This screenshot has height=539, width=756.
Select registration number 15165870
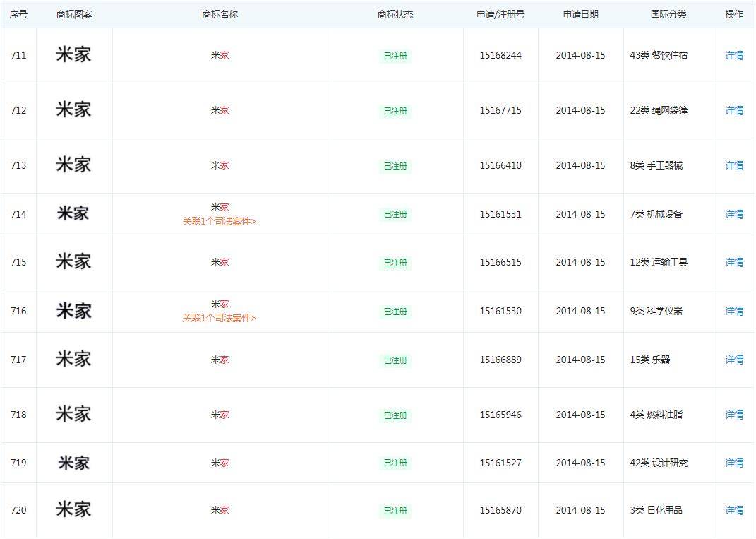click(x=500, y=511)
